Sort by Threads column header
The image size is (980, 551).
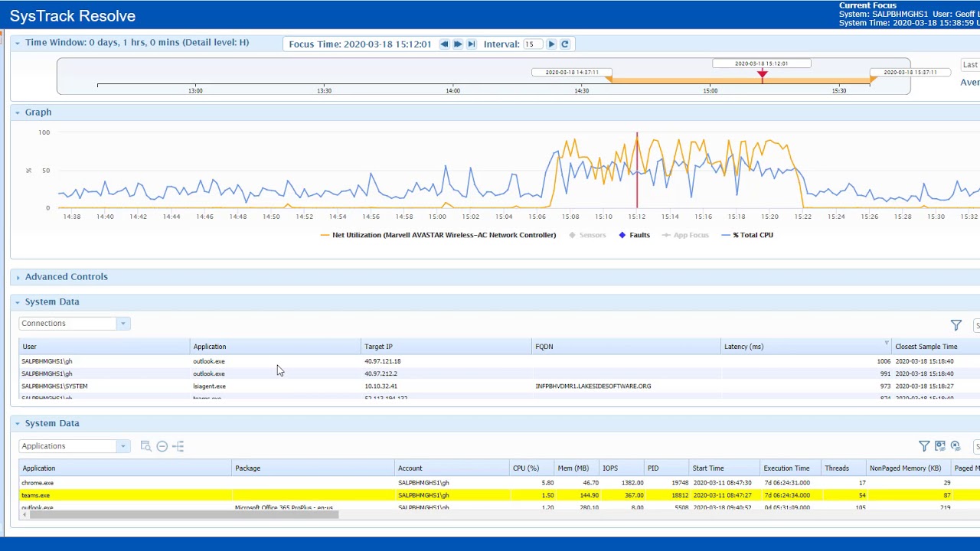pos(844,468)
